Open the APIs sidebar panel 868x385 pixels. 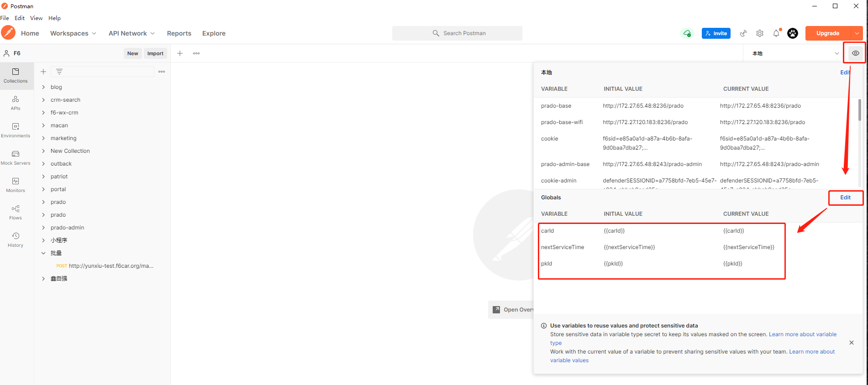16,103
